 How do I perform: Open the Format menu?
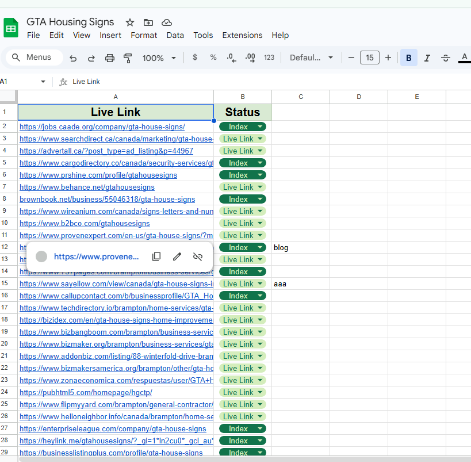[x=144, y=35]
